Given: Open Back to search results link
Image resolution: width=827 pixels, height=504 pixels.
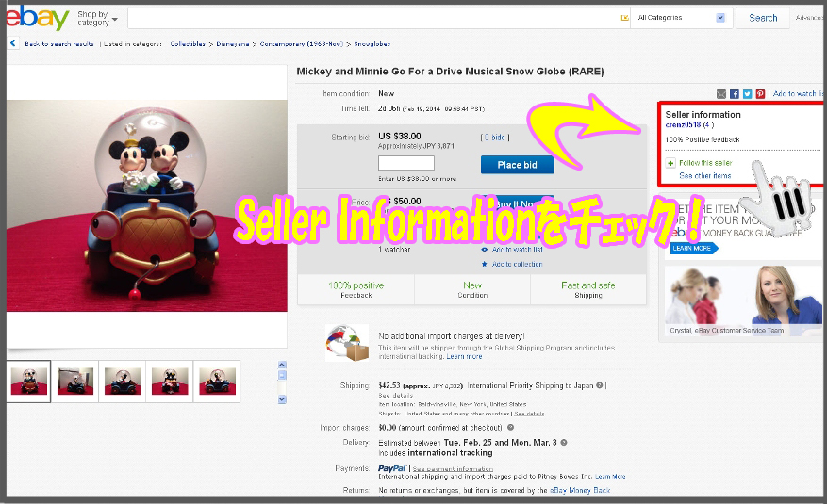Looking at the screenshot, I should click(x=59, y=44).
